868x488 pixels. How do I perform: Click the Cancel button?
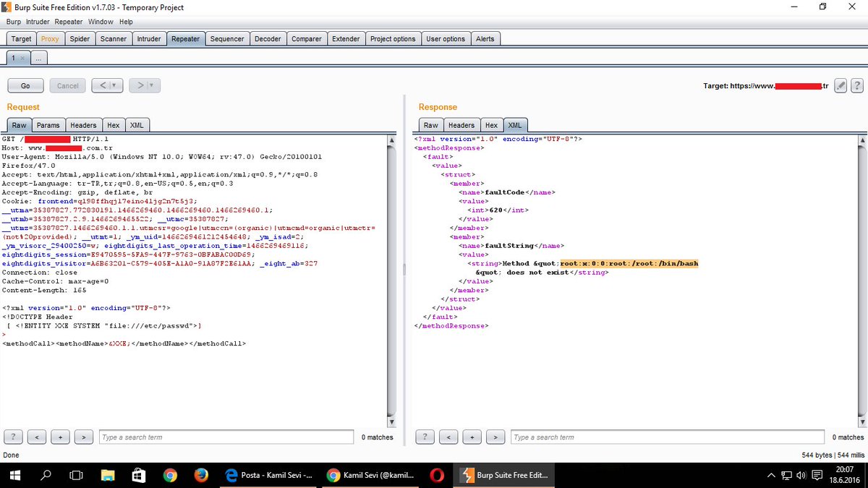(x=68, y=85)
